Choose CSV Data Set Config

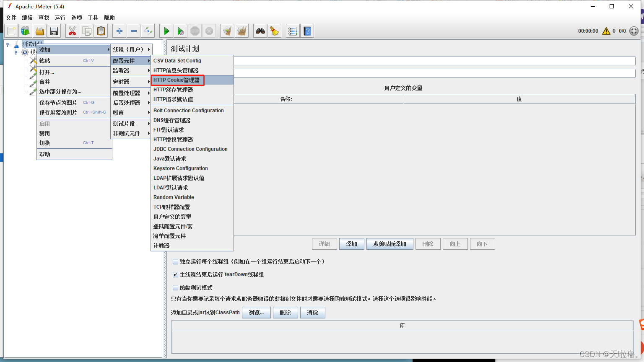tap(192, 61)
